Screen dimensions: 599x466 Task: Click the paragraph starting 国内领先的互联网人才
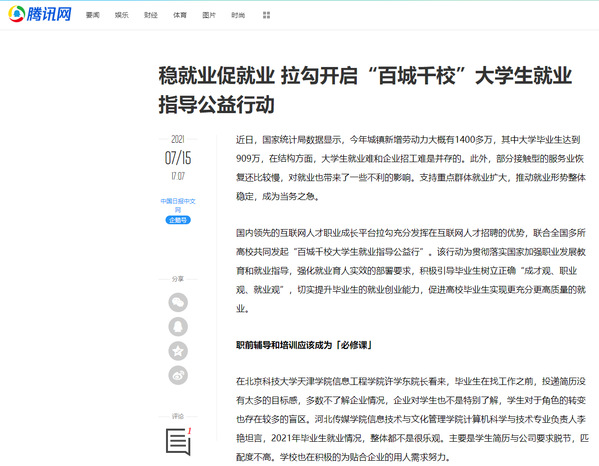(411, 271)
